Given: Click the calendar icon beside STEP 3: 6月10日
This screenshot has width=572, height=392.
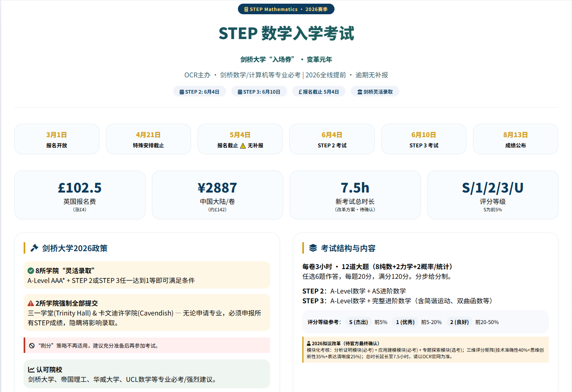Looking at the screenshot, I should click(240, 92).
